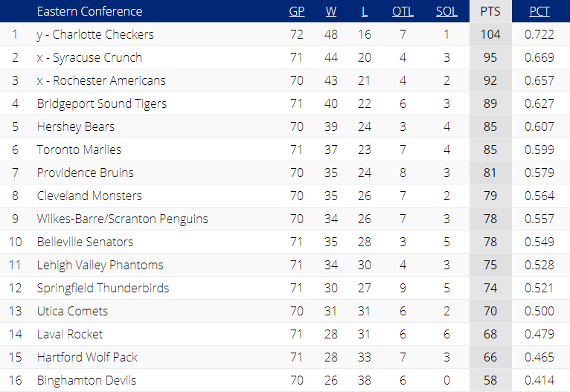This screenshot has width=570, height=392.
Task: Open Bridgeport Sound Tigers team entry
Action: [102, 103]
